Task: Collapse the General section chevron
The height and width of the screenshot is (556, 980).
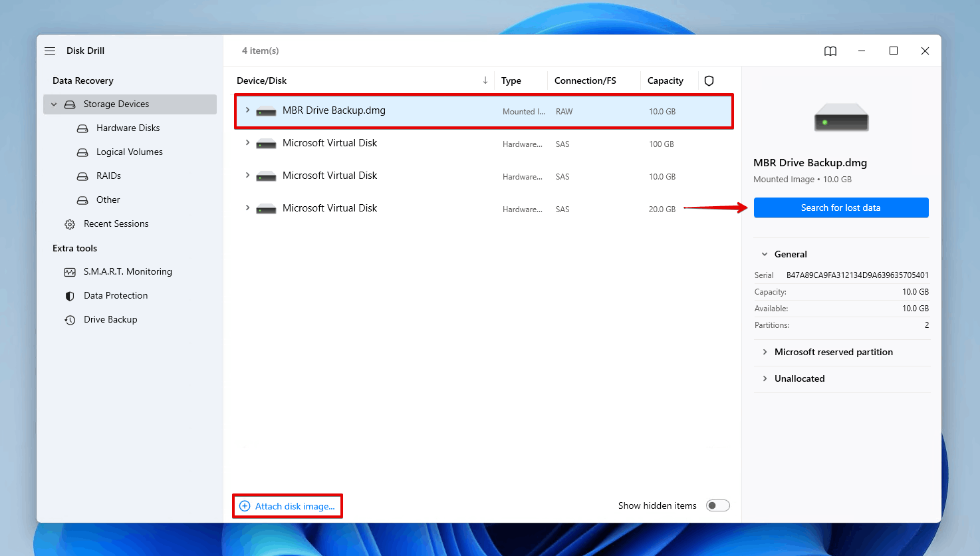Action: point(765,254)
